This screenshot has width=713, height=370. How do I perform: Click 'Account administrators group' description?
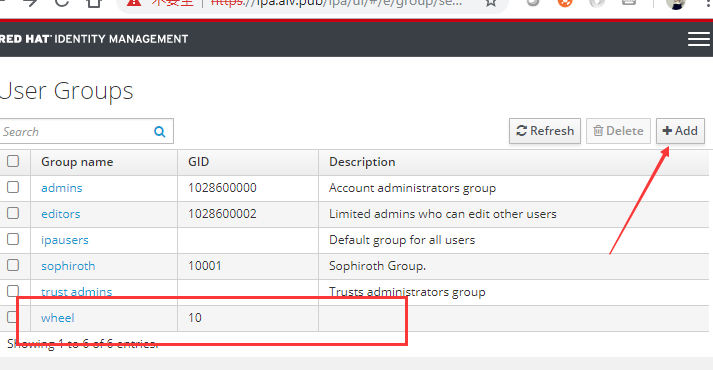(412, 188)
